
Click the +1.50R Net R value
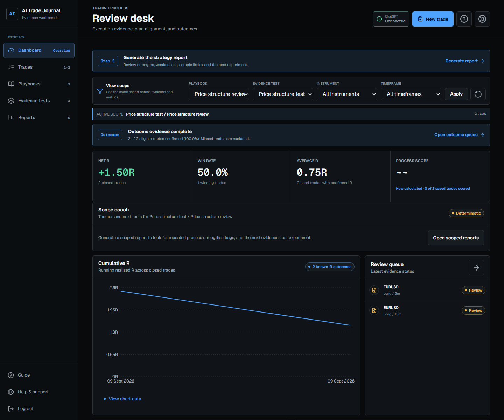click(x=117, y=173)
